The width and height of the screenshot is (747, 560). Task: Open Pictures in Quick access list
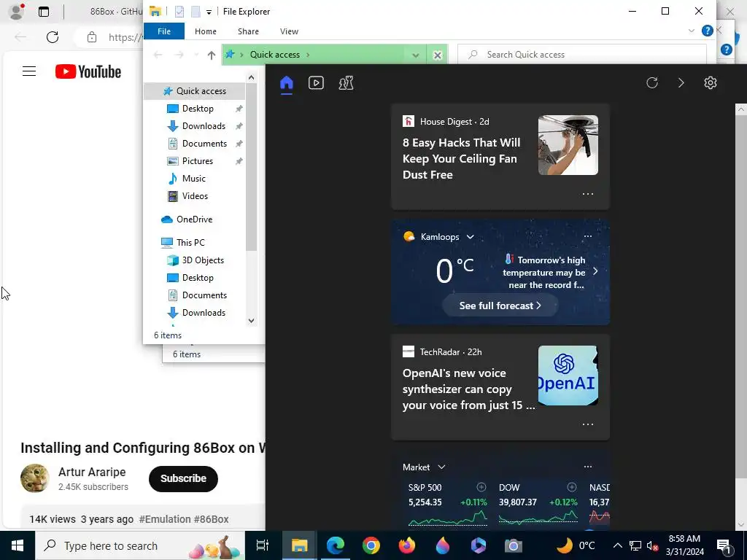click(x=197, y=161)
